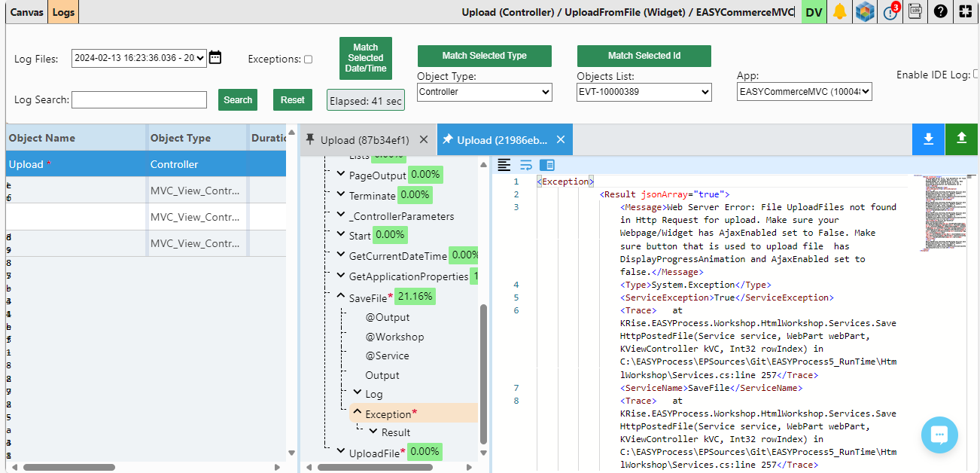Click the Object Type column header
Viewport: 980px width, 473px height.
pos(197,138)
